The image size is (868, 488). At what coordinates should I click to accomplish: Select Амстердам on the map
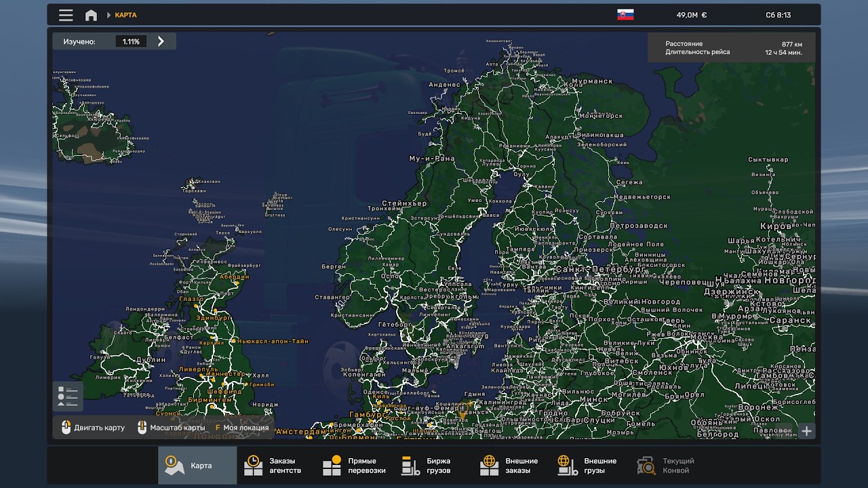[x=302, y=432]
